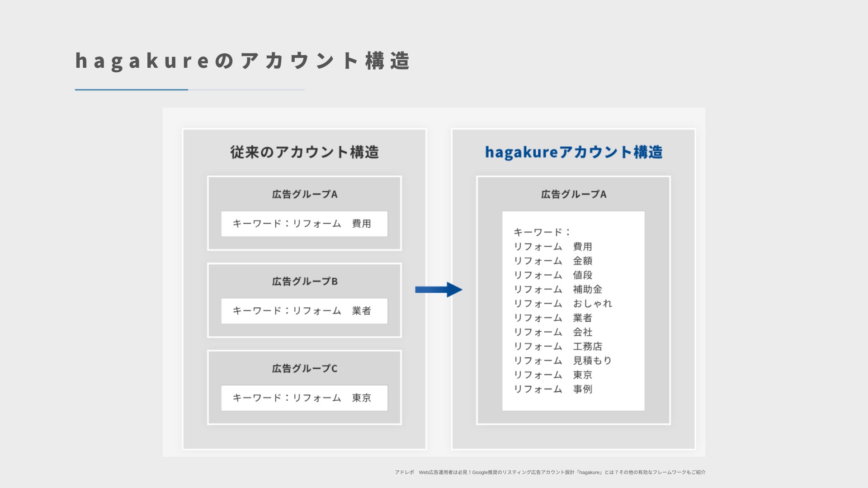
Task: Click the blue underline beneath the title
Action: click(132, 89)
